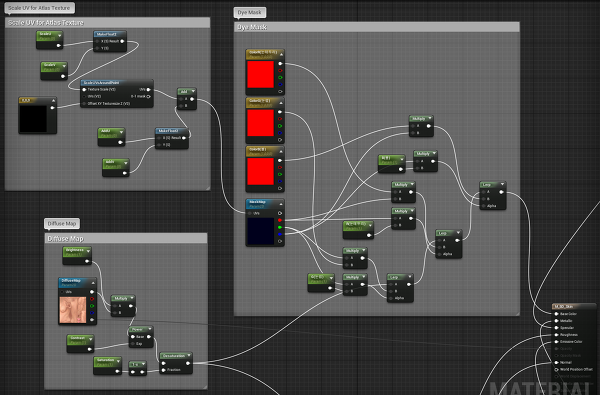
Task: Click the AddU parameter node output pin
Action: (x=120, y=142)
